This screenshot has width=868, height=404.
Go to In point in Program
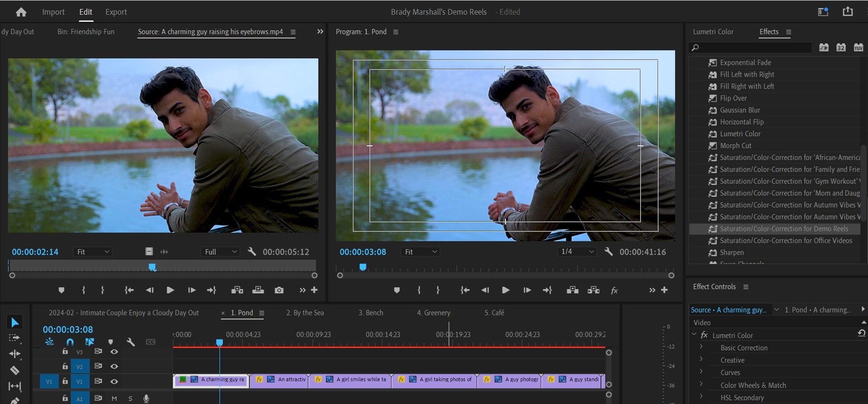pyautogui.click(x=465, y=290)
